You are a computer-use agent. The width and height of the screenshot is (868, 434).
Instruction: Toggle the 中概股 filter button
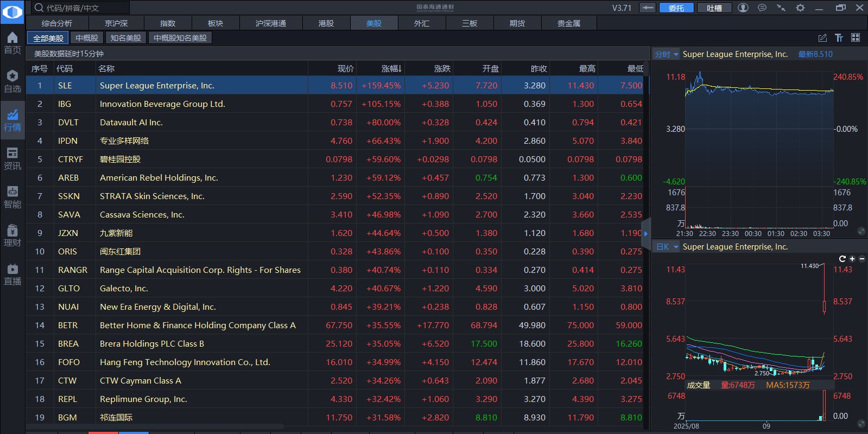click(87, 38)
